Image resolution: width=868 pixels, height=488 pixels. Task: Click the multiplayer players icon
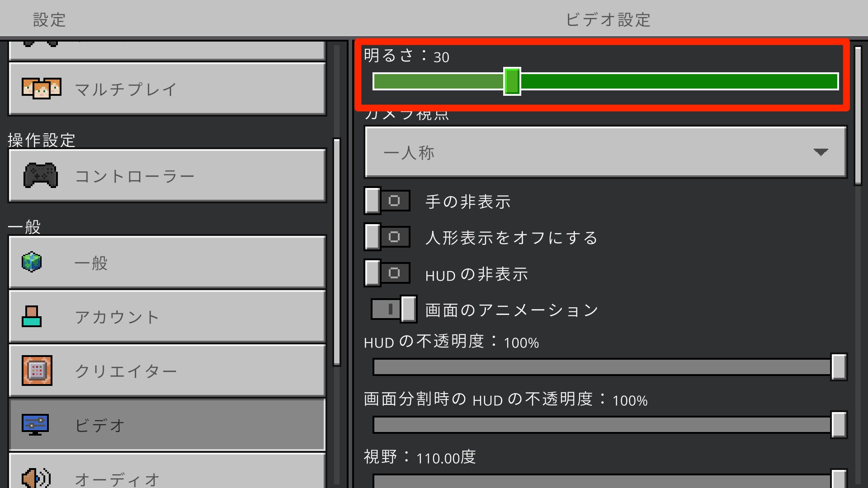coord(42,89)
